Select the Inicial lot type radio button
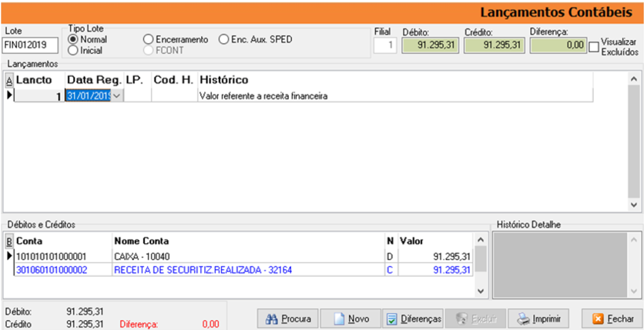 tap(73, 50)
